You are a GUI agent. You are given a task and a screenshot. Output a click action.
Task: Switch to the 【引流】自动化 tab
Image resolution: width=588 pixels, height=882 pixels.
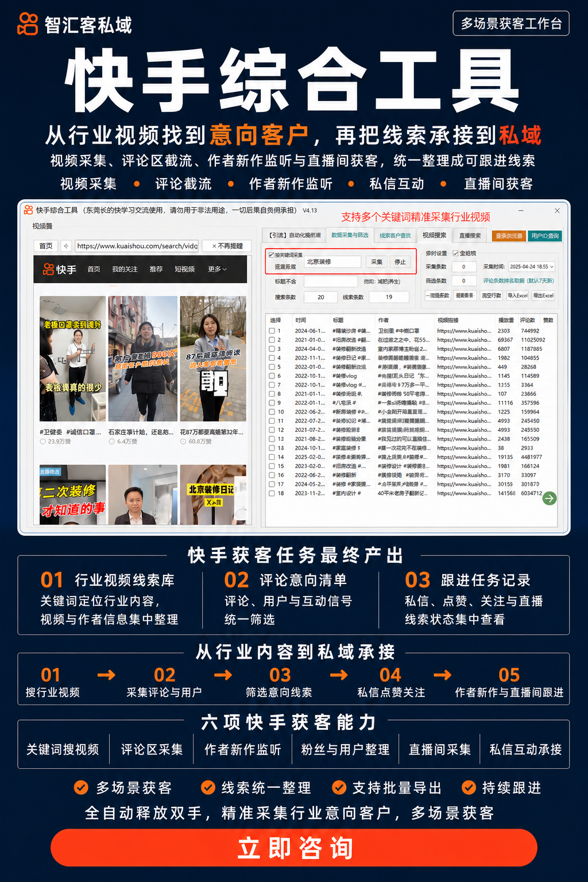coord(295,235)
